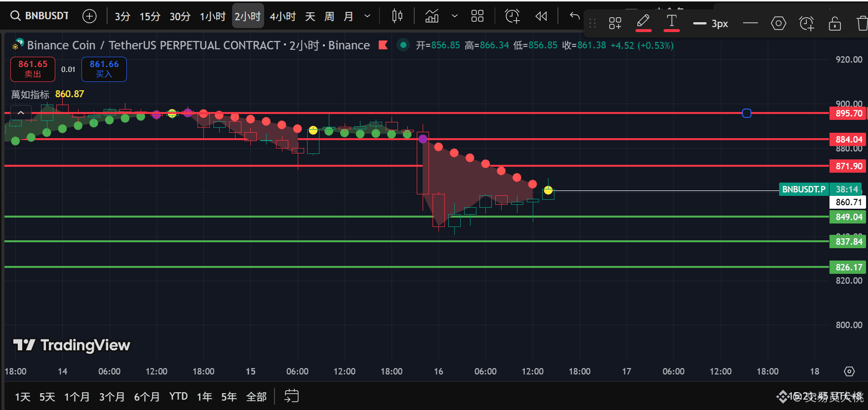Switch to the weekly 周 timeframe
Viewport: 868px width, 410px height.
[x=329, y=16]
